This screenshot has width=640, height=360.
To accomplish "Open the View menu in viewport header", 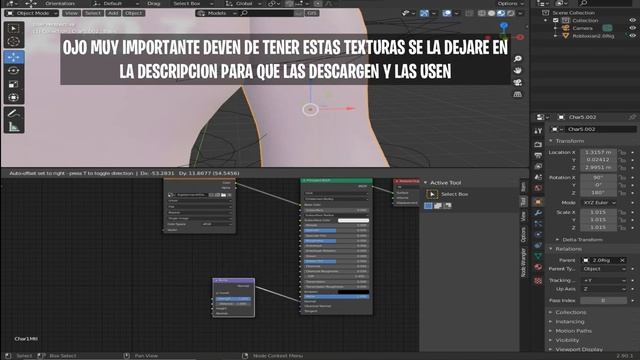I will (71, 13).
